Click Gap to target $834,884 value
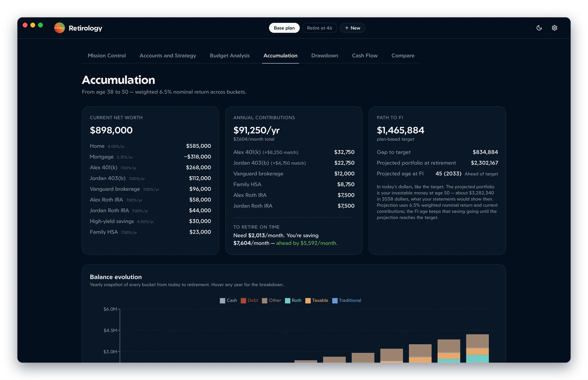The image size is (588, 380). pyautogui.click(x=485, y=152)
